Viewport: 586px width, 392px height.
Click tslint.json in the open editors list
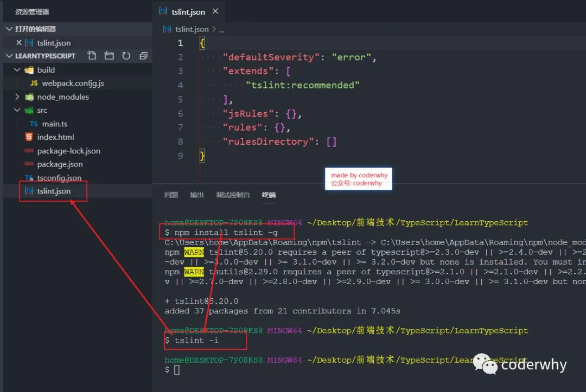pyautogui.click(x=54, y=43)
